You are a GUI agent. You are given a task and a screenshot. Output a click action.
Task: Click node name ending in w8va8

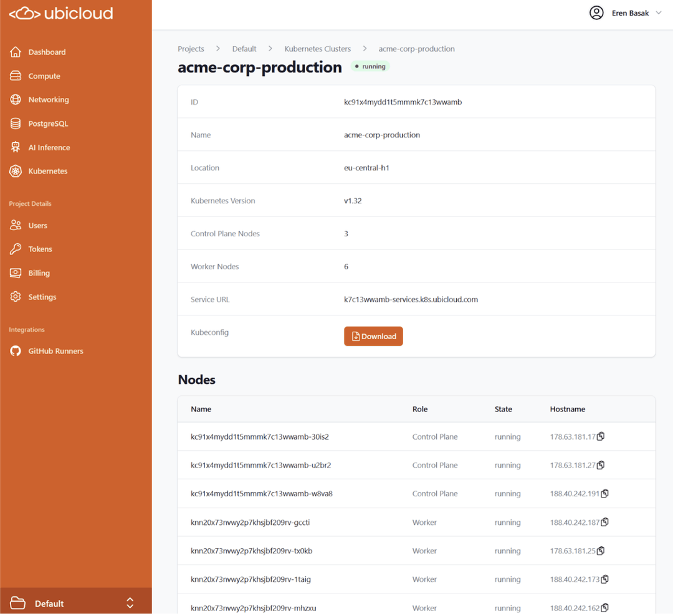click(x=261, y=494)
